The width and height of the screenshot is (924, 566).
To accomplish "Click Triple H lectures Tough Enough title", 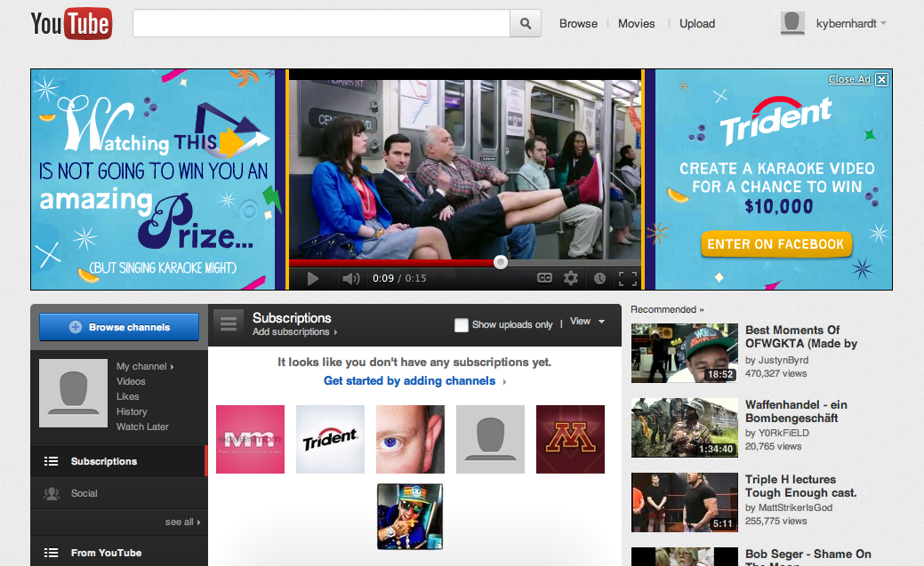I will 801,486.
